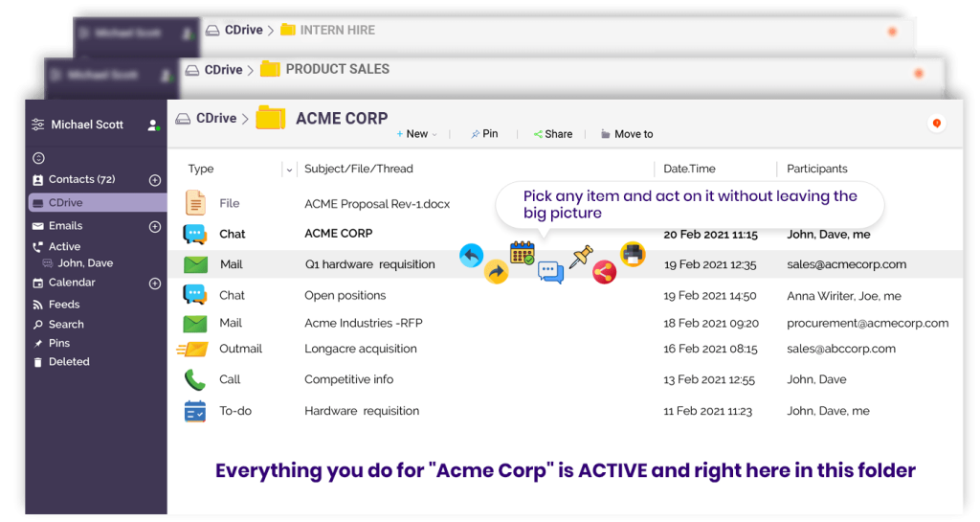Click the red location marker icon in ACME CORP window
Screen dimensions: 980x522
point(936,124)
